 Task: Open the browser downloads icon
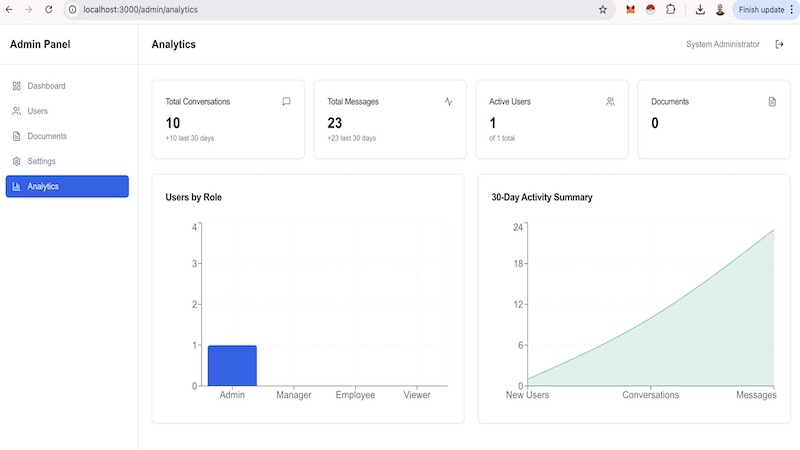[x=700, y=9]
